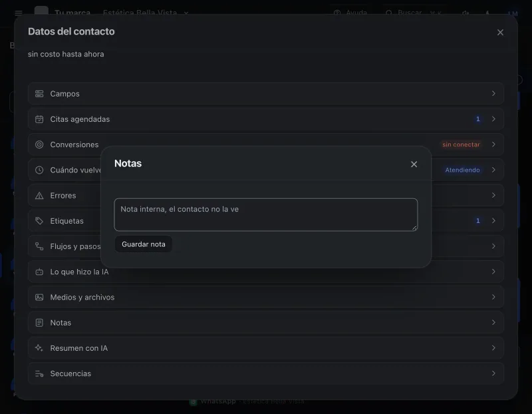Close the Datos del contacto panel

tap(500, 32)
